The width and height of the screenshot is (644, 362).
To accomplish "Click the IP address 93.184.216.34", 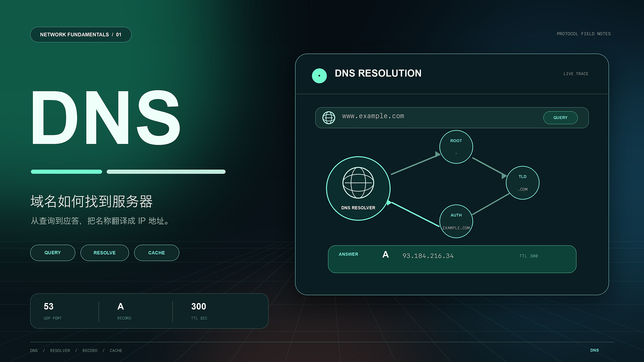I will click(x=428, y=256).
